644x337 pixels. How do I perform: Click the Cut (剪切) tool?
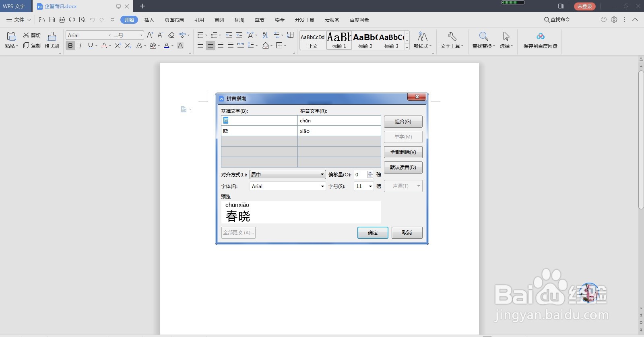click(32, 35)
